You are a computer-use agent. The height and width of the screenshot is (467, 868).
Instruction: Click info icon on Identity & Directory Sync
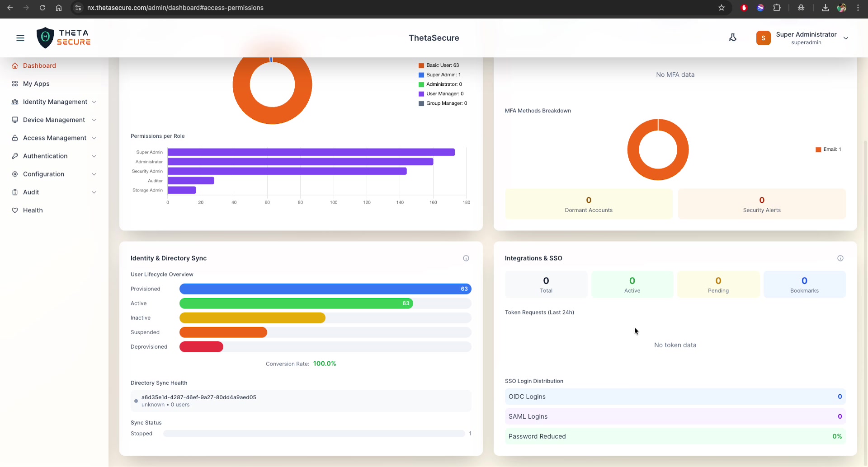(466, 258)
